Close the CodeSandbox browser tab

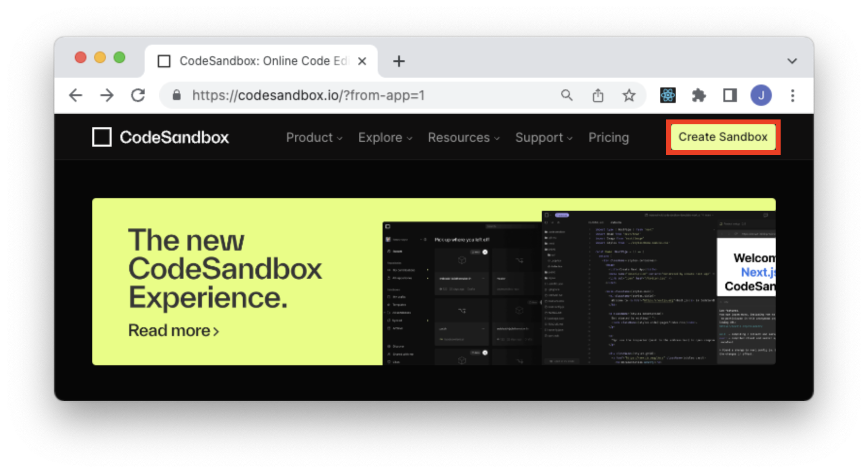pyautogui.click(x=362, y=61)
